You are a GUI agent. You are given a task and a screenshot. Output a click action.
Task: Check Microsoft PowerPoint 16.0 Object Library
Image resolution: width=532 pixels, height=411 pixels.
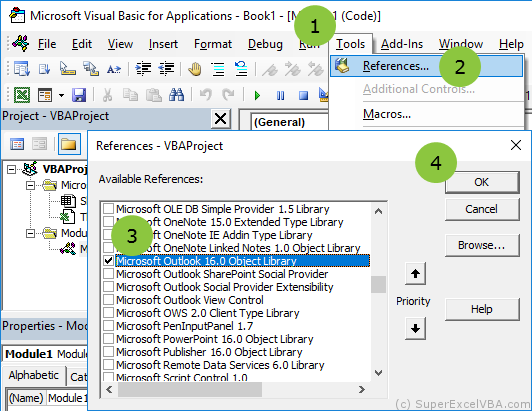[108, 339]
